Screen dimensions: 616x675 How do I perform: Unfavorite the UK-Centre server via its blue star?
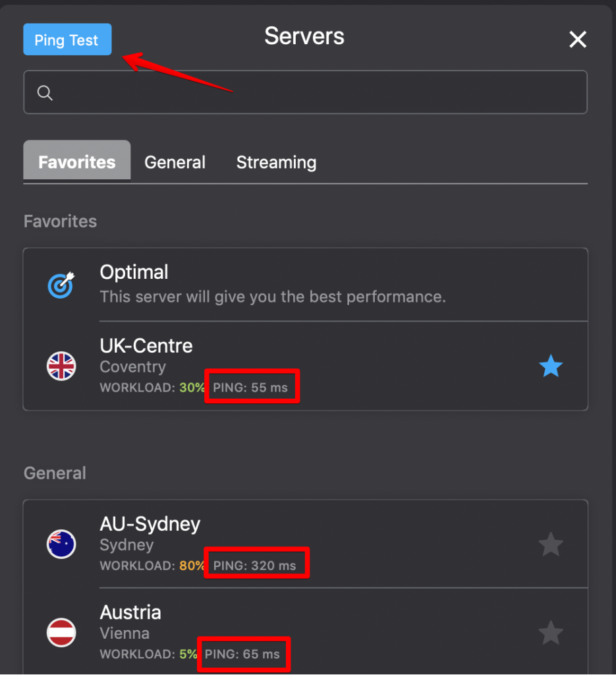[x=551, y=367]
